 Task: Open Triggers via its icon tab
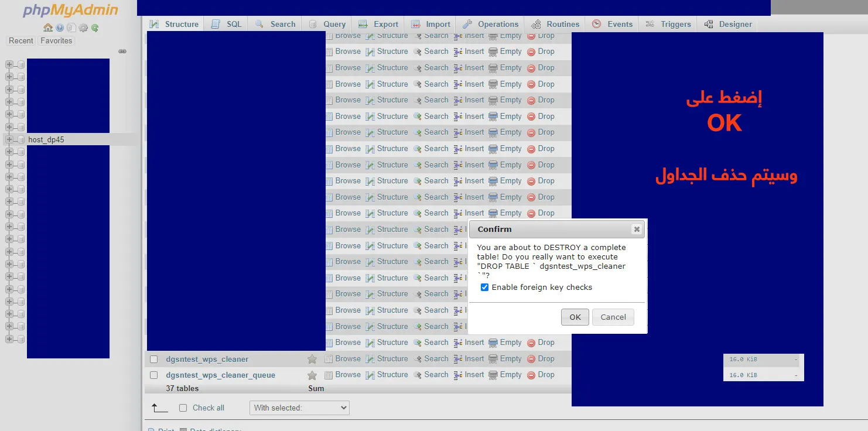[650, 24]
